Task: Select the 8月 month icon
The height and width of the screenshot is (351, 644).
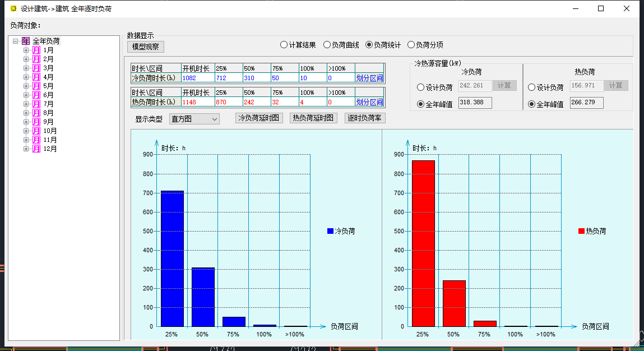Action: tap(36, 113)
